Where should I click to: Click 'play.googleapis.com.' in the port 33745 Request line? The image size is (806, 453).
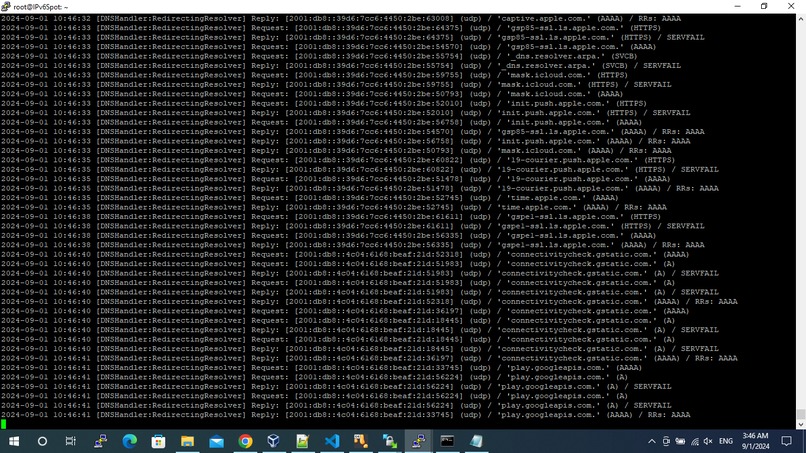pyautogui.click(x=559, y=368)
